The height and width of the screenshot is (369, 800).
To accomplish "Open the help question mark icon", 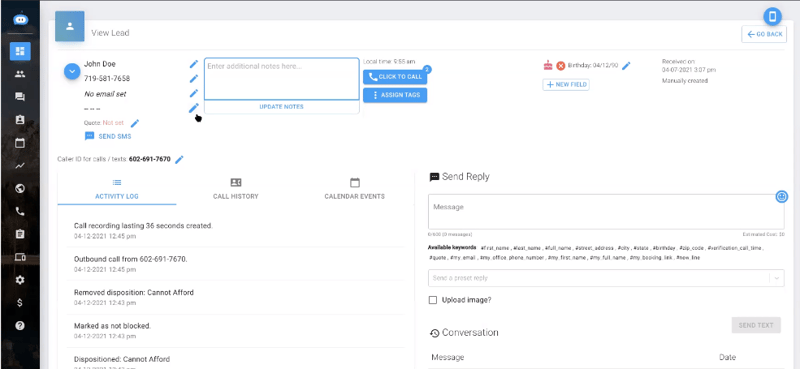I will (20, 326).
